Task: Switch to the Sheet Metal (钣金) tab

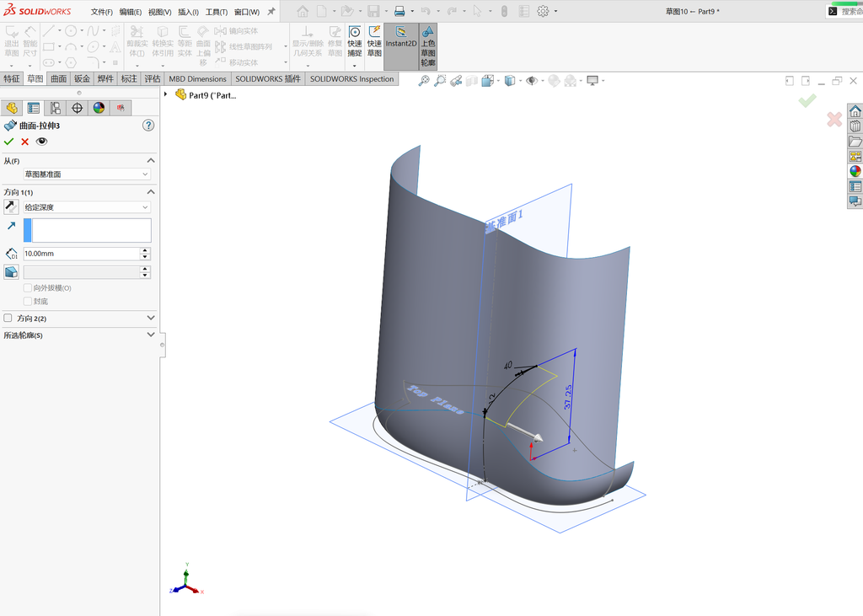Action: pyautogui.click(x=82, y=78)
